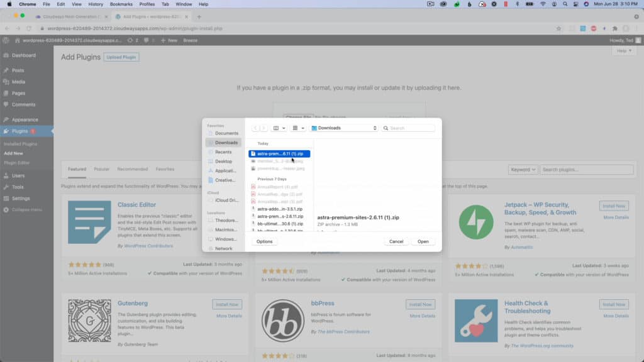Open Pages in WordPress sidebar

pyautogui.click(x=18, y=94)
